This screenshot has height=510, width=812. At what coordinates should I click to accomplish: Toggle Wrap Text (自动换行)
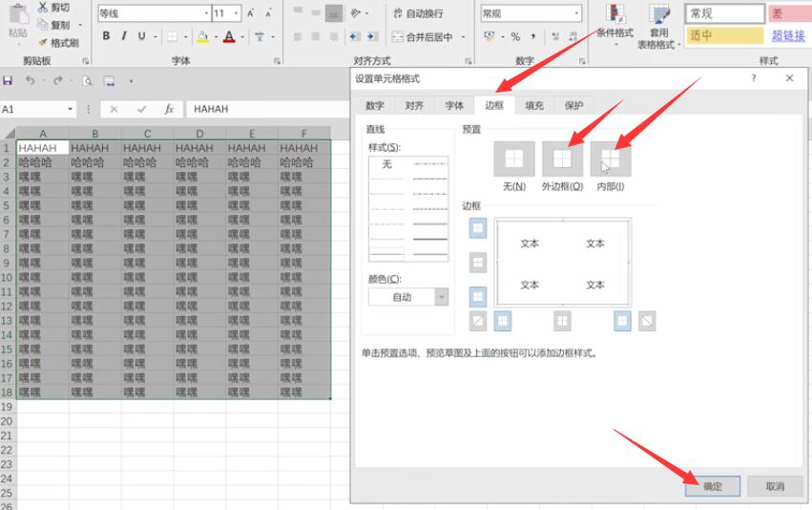[419, 13]
